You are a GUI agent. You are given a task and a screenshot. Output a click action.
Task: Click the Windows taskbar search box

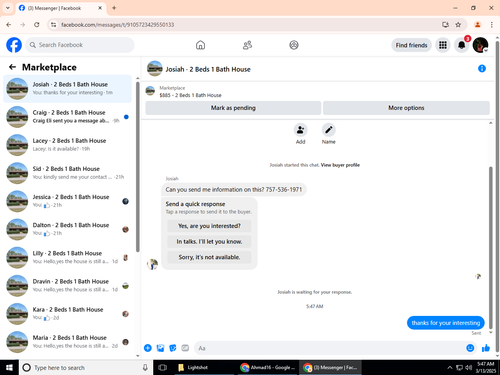point(86,367)
